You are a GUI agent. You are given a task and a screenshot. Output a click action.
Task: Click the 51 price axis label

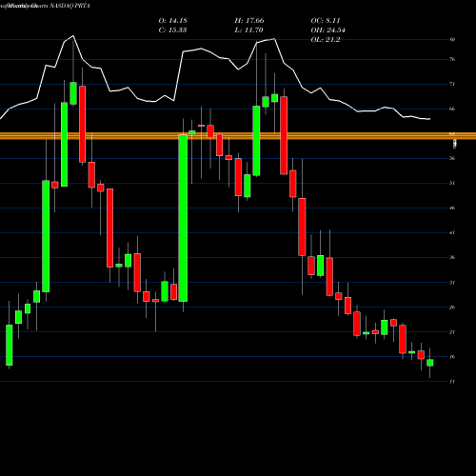(452, 183)
